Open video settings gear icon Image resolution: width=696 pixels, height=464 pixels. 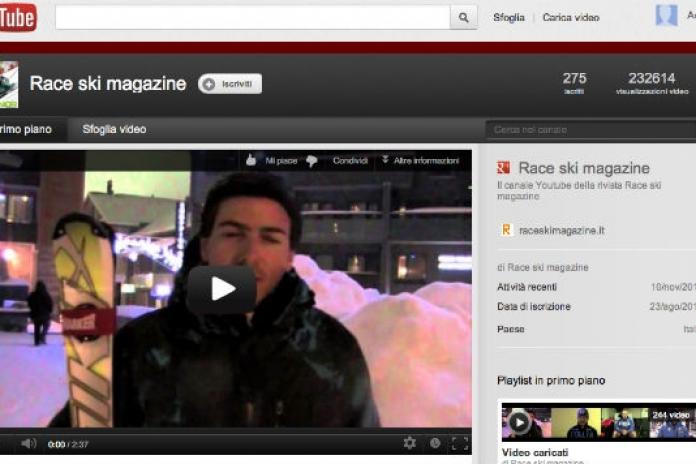pyautogui.click(x=410, y=443)
